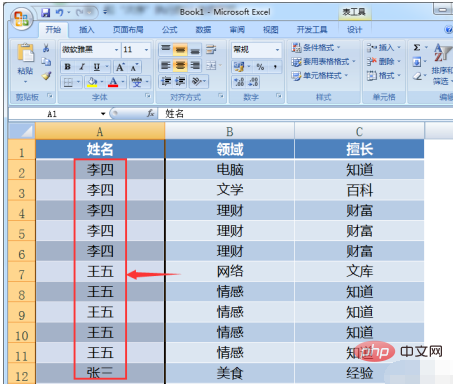453x384 pixels.
Task: Click the Save icon in quick access toolbar
Action: click(x=45, y=12)
